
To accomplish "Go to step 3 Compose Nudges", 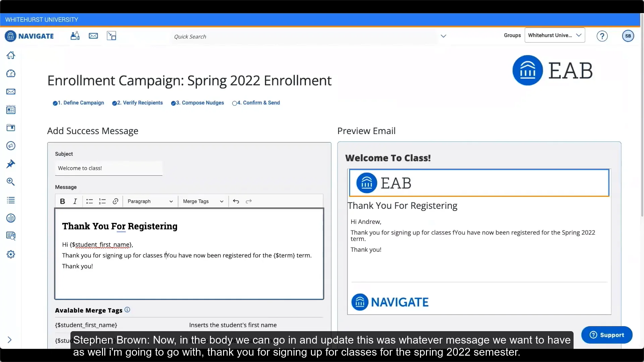I will pos(198,103).
